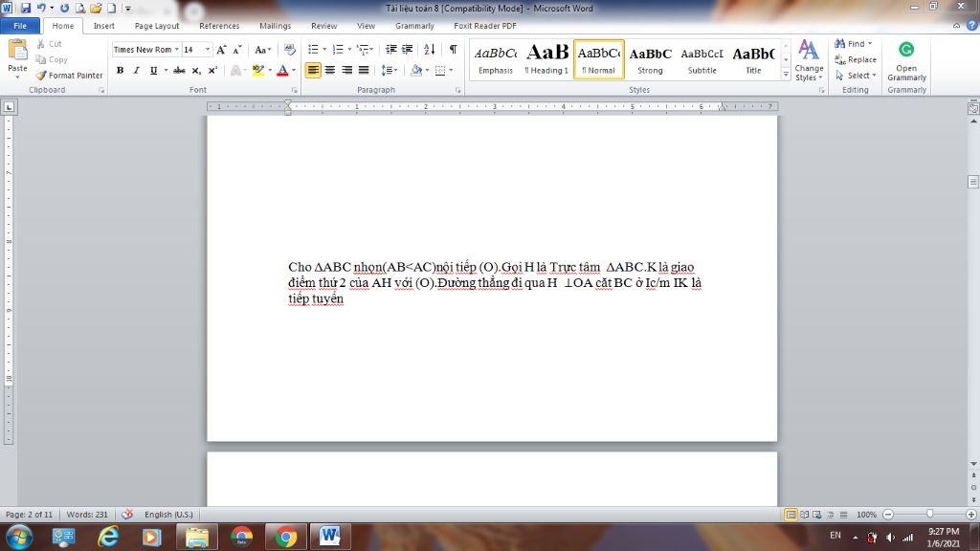Viewport: 980px width, 551px height.
Task: Toggle Underline formatting
Action: point(153,71)
